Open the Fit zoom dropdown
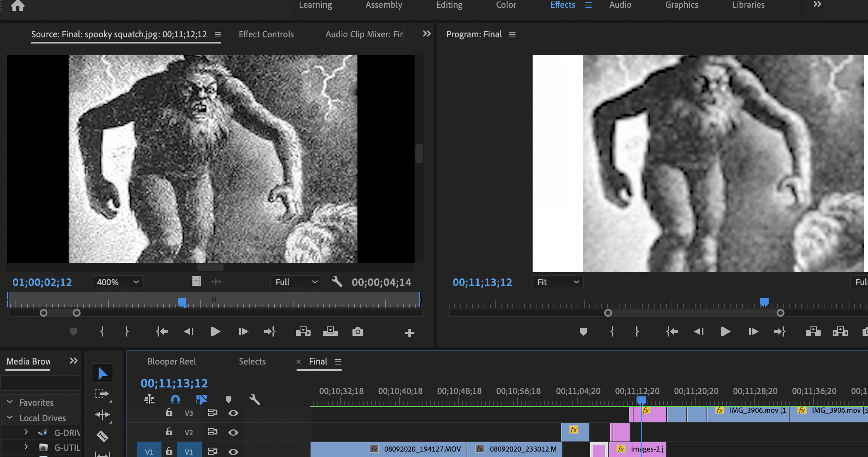The image size is (868, 457). (557, 282)
